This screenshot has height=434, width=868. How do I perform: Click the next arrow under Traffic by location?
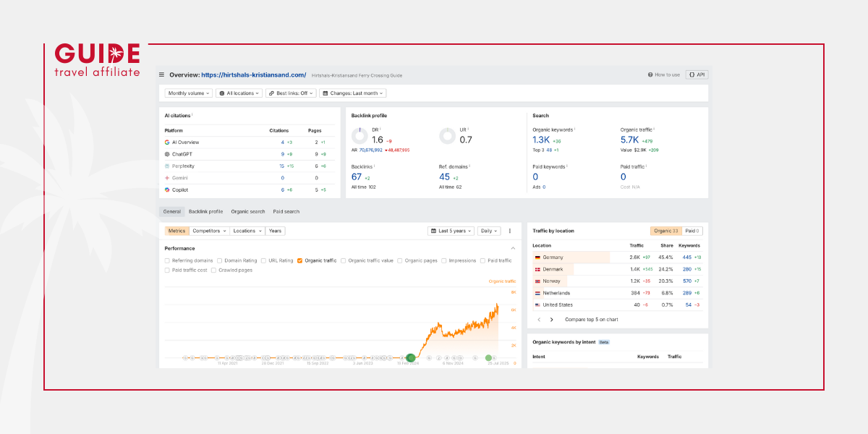552,319
